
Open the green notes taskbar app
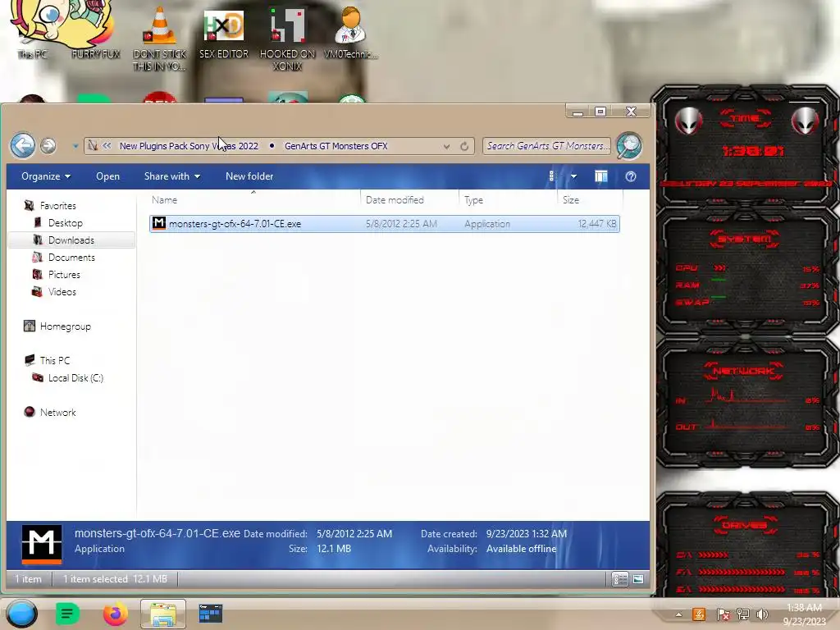pos(67,614)
